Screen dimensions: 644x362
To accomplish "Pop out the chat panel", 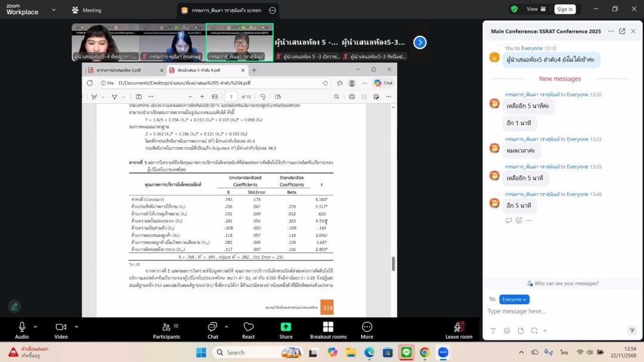I will click(622, 32).
